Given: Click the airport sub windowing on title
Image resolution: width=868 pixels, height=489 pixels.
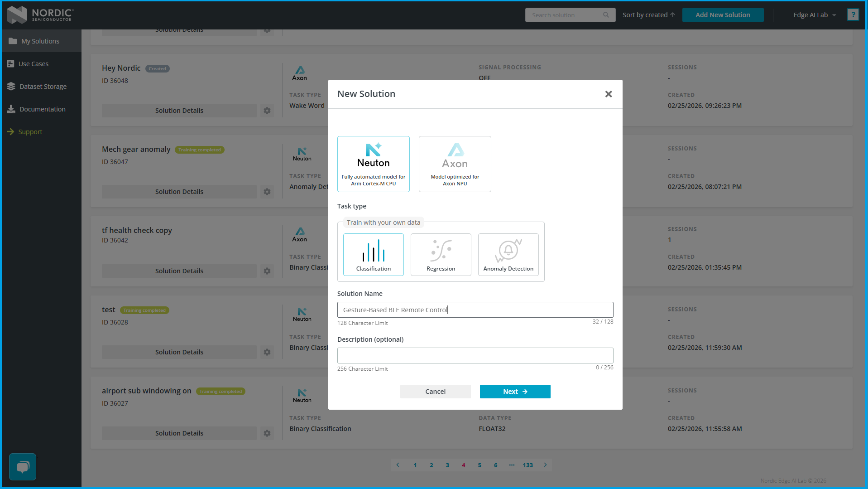Looking at the screenshot, I should tap(147, 391).
